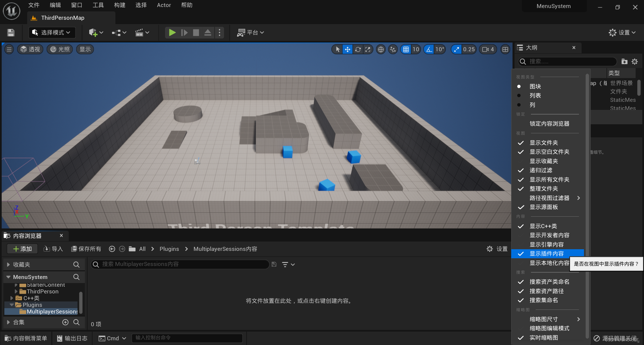This screenshot has width=644, height=345.
Task: Select the Move tool in viewport toolbar
Action: pyautogui.click(x=347, y=49)
